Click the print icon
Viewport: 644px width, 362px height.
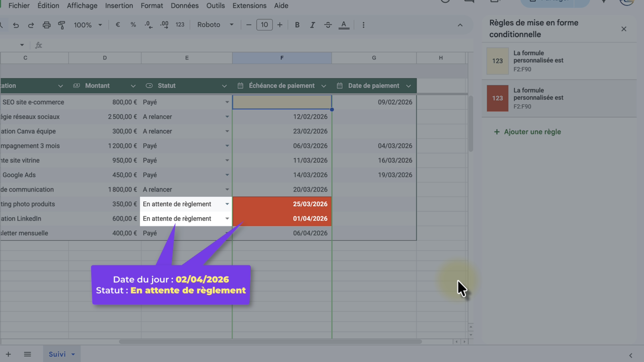46,25
